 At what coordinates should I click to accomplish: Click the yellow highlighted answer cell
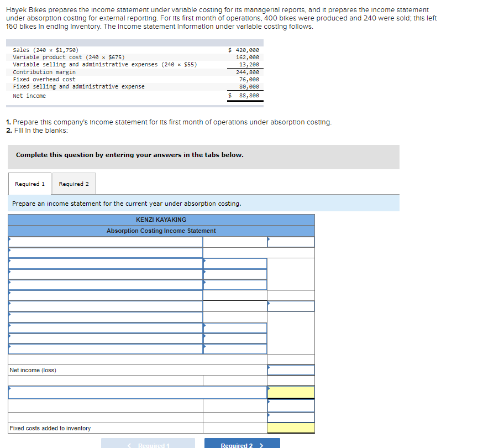click(x=291, y=392)
